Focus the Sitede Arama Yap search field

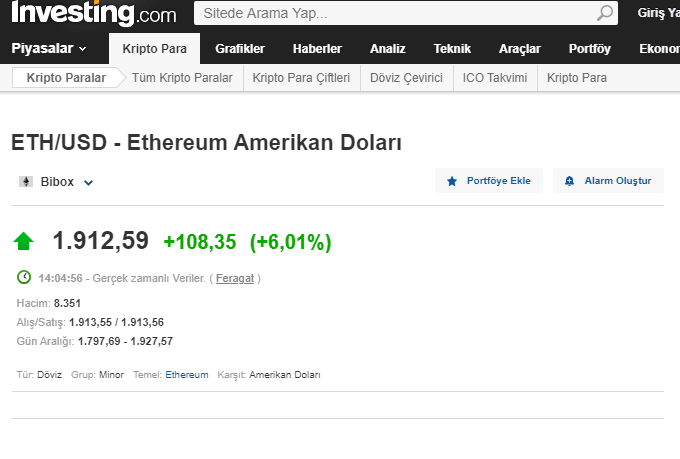(x=395, y=14)
